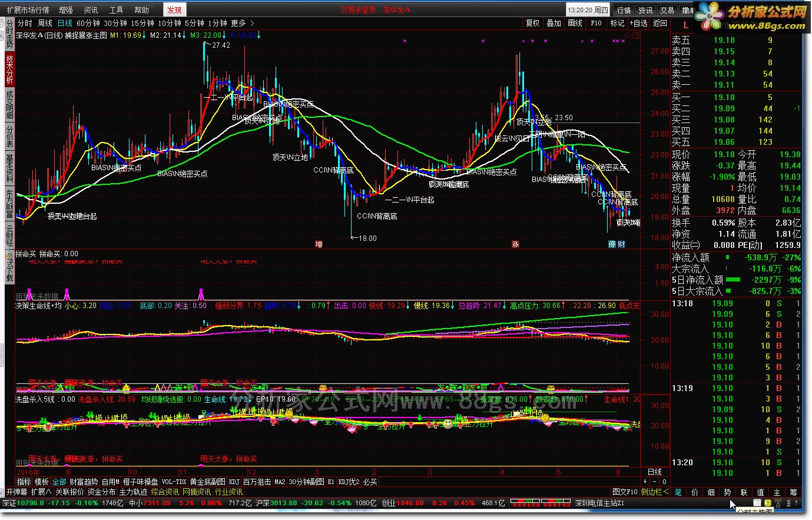812x520 pixels.
Task: Click the 行情 button at the top right
Action: point(624,10)
